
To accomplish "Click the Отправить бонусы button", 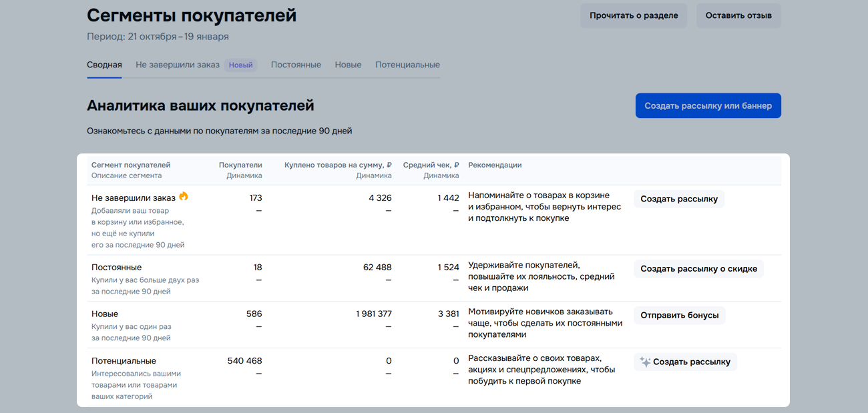I will (679, 315).
